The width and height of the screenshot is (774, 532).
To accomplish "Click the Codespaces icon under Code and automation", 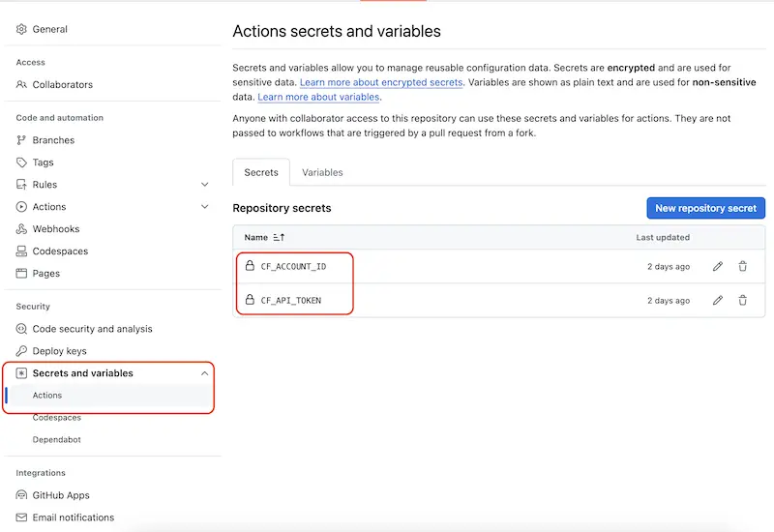I will pyautogui.click(x=21, y=251).
